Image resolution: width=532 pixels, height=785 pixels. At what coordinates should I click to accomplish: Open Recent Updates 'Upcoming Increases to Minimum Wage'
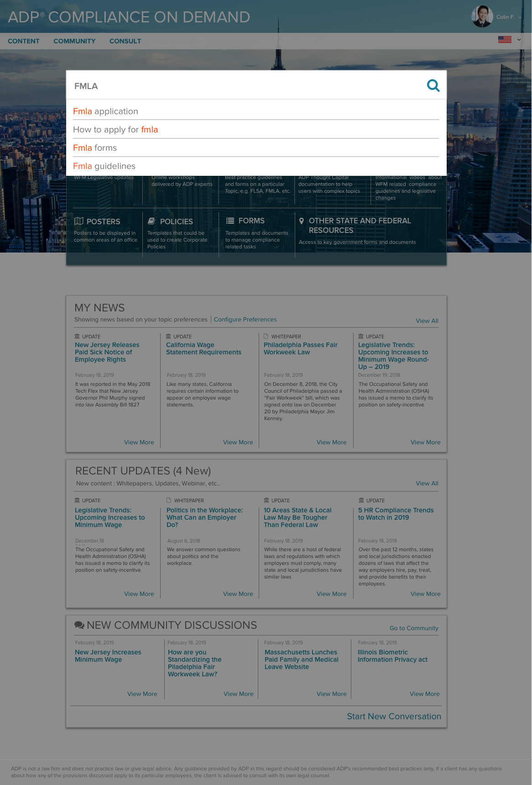point(110,518)
